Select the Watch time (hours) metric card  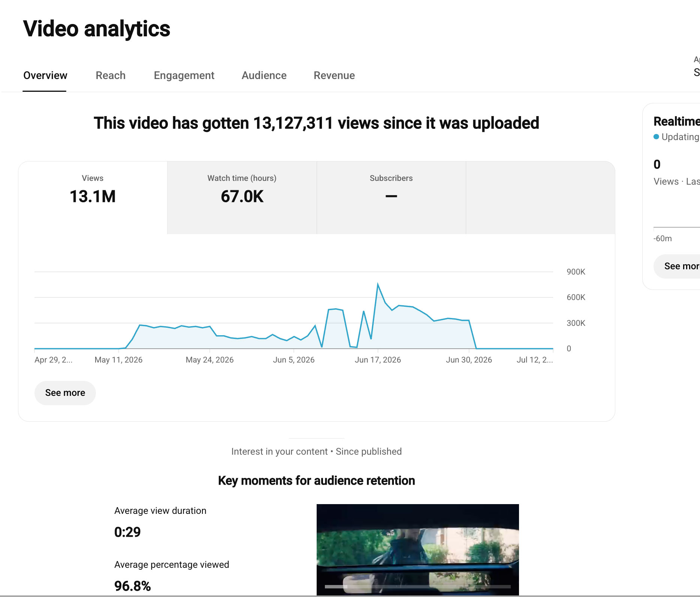pyautogui.click(x=242, y=197)
